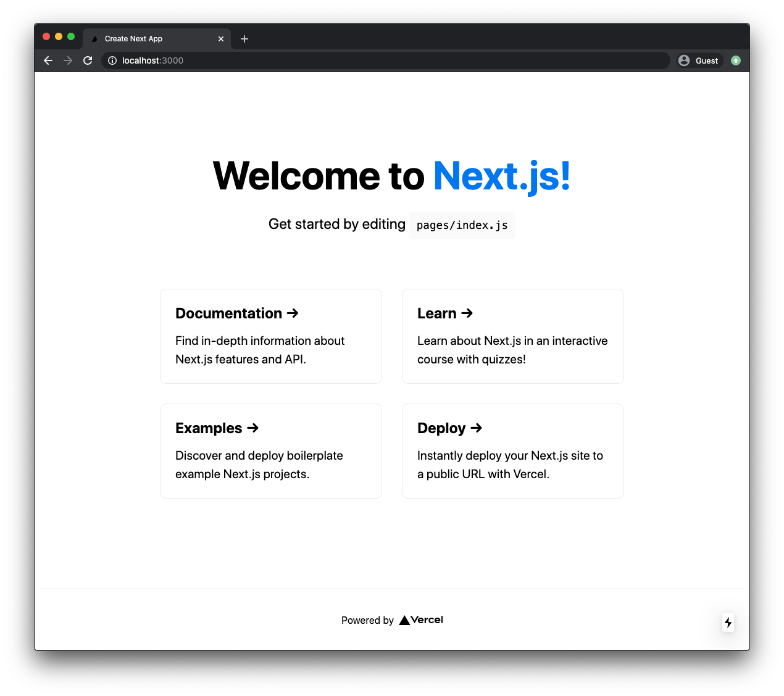The image size is (784, 696).
Task: Open the Examples card
Action: pos(271,451)
